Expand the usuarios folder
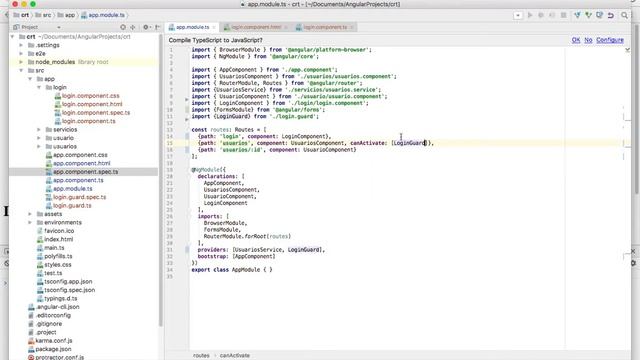This screenshot has width=640, height=360. [39, 146]
